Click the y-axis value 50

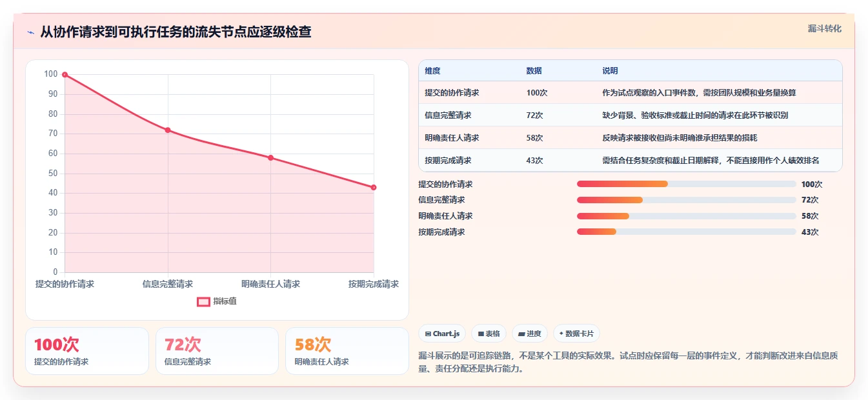(53, 174)
